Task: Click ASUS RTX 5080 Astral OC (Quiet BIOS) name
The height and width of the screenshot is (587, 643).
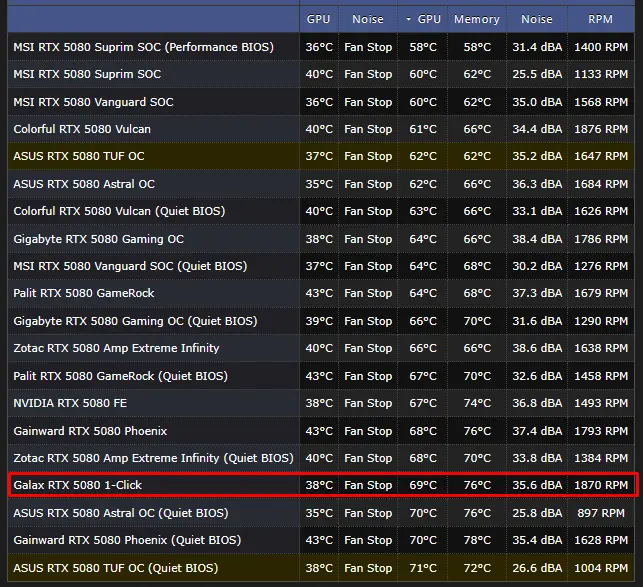Action: (x=121, y=513)
